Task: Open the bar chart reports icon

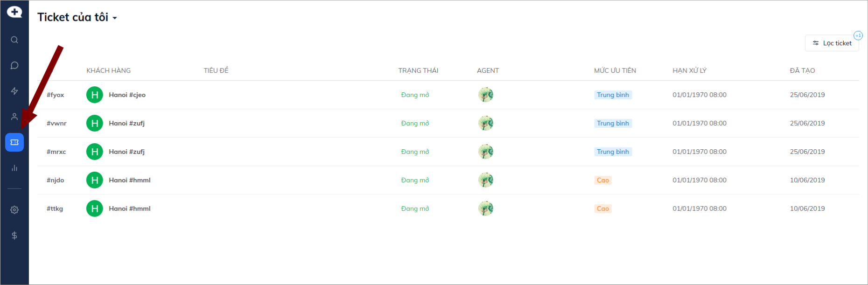Action: [x=14, y=168]
